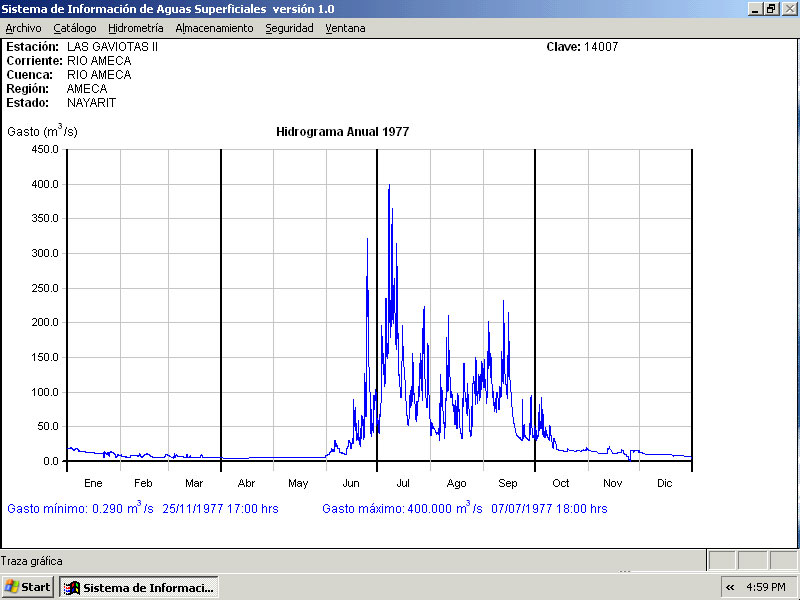The image size is (800, 600).
Task: Open the Seguridad menu
Action: [x=289, y=28]
